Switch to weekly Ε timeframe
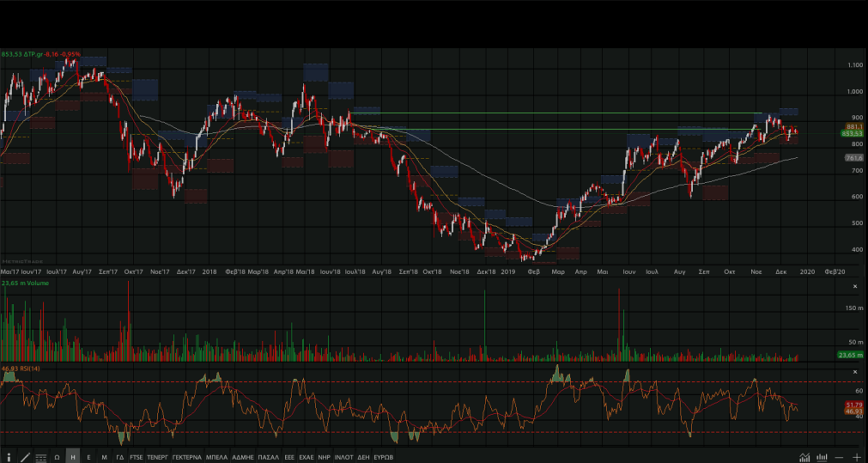The width and height of the screenshot is (868, 463). (88, 457)
